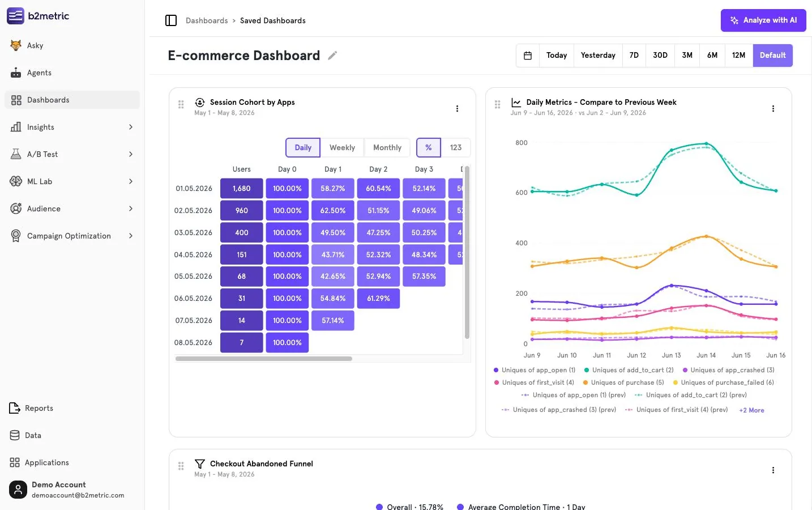
Task: Switch cohort view to Monthly
Action: tap(387, 147)
